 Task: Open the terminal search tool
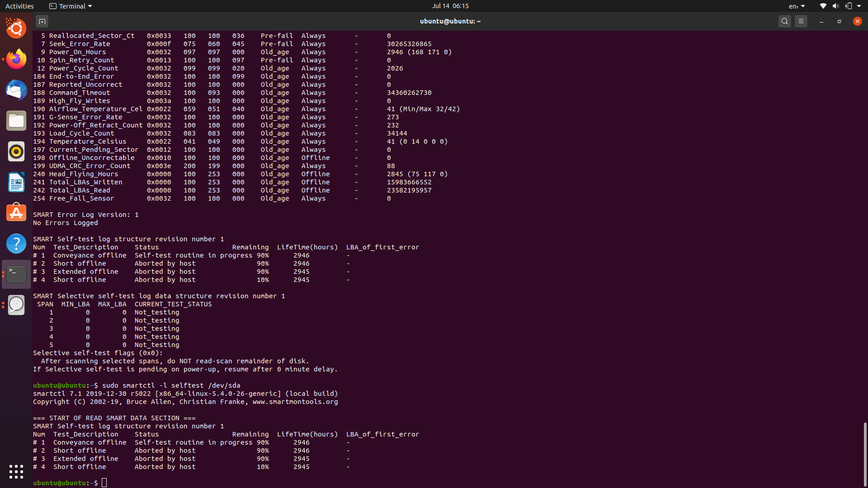click(785, 21)
